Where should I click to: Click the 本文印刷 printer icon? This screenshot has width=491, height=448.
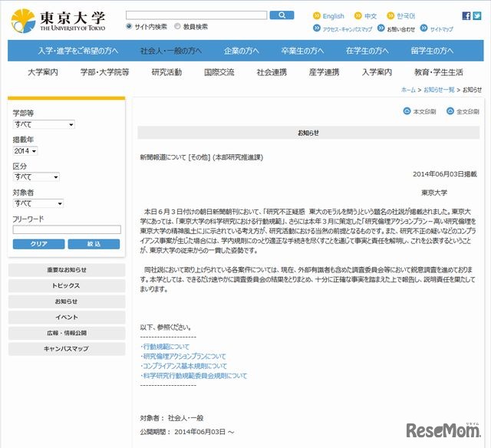407,110
